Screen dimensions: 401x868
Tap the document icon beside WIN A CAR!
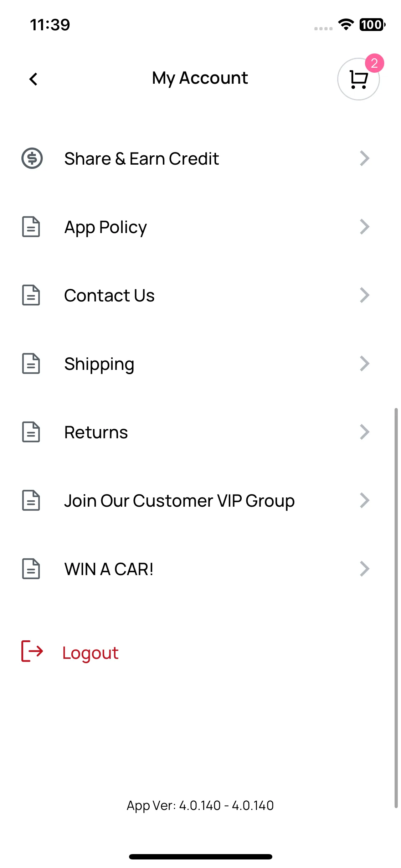click(x=31, y=569)
